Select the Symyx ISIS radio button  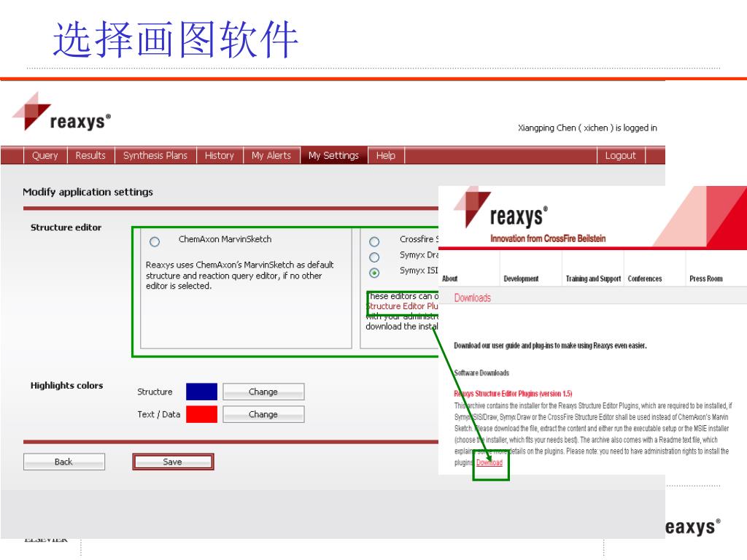(x=374, y=273)
